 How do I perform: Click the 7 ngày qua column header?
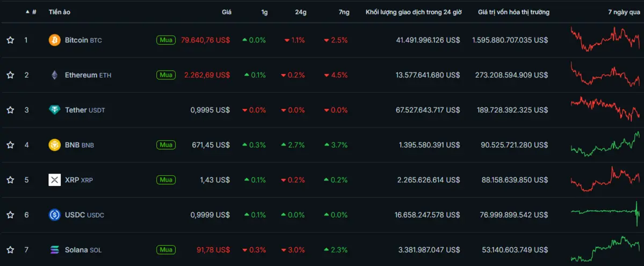(x=624, y=12)
